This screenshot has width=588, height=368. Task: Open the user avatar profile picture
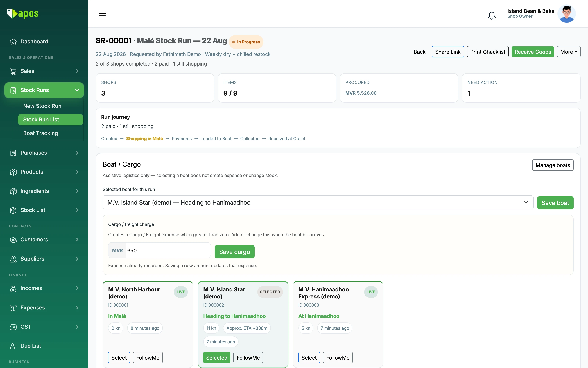point(567,14)
